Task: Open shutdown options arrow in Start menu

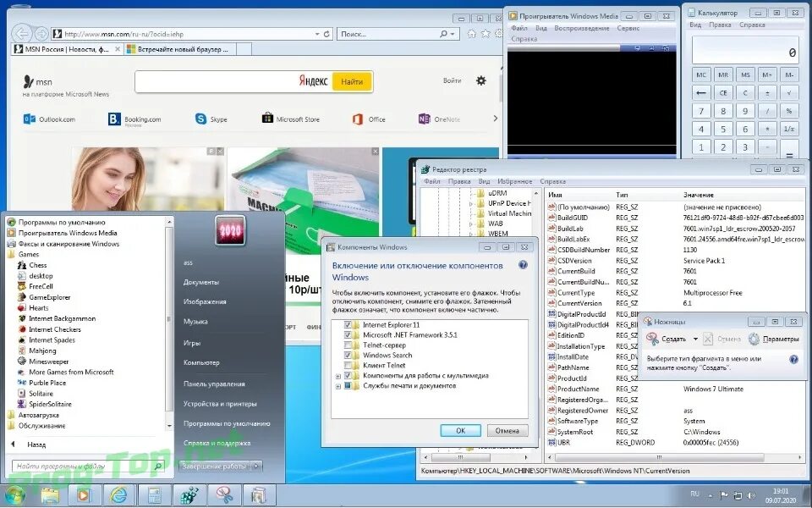Action: 256,466
